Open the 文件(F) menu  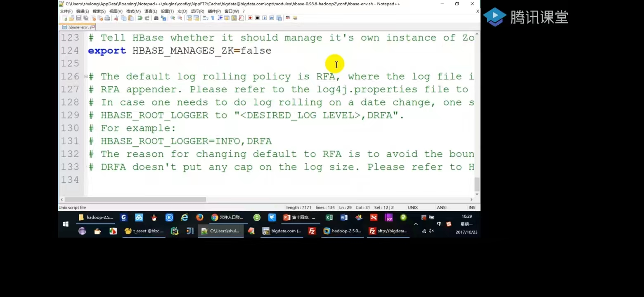pyautogui.click(x=66, y=11)
